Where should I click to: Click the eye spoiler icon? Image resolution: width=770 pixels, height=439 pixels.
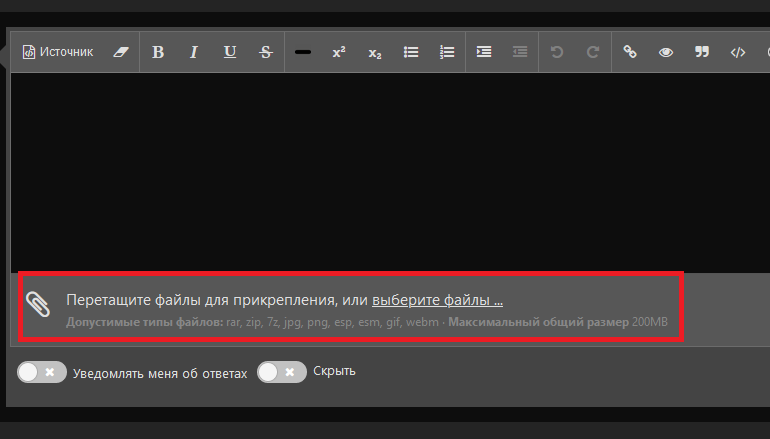point(666,52)
